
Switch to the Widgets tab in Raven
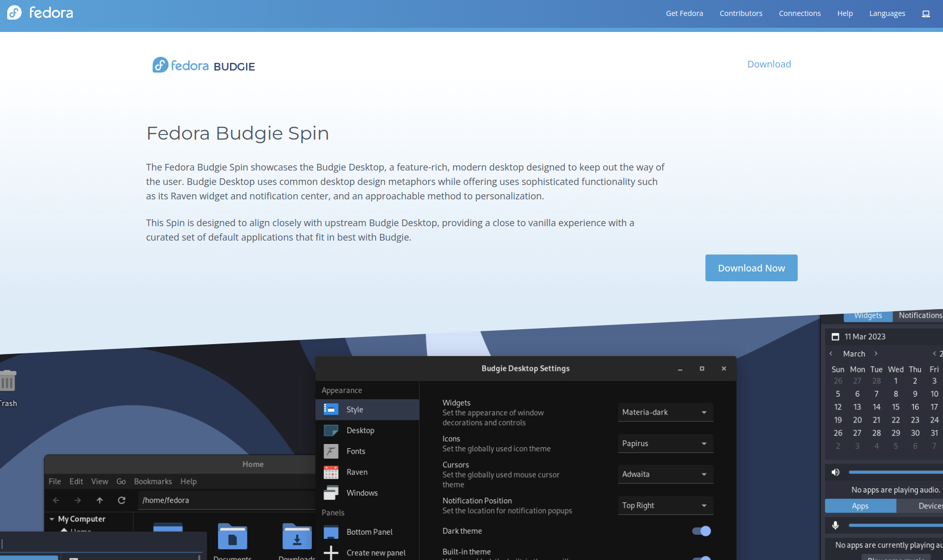point(868,316)
